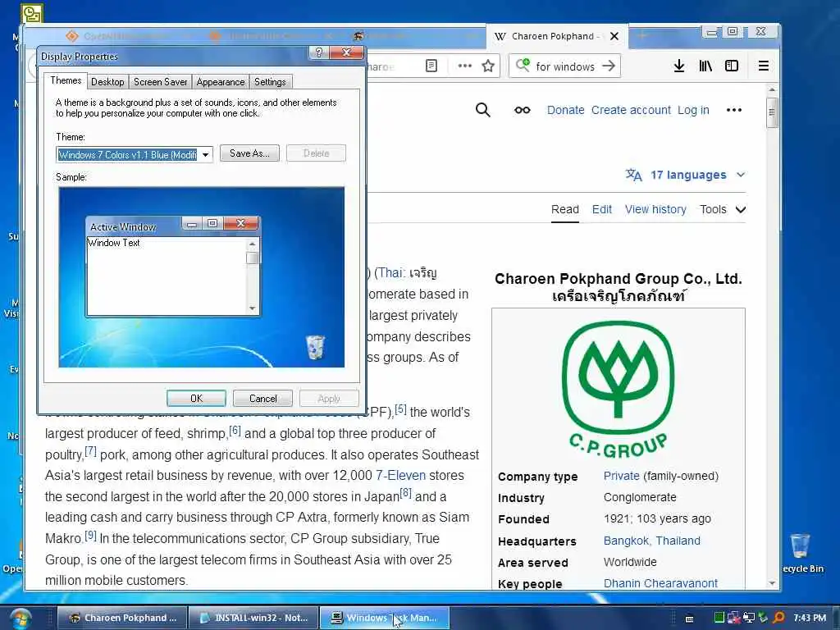Click citation reference [6]

235,430
